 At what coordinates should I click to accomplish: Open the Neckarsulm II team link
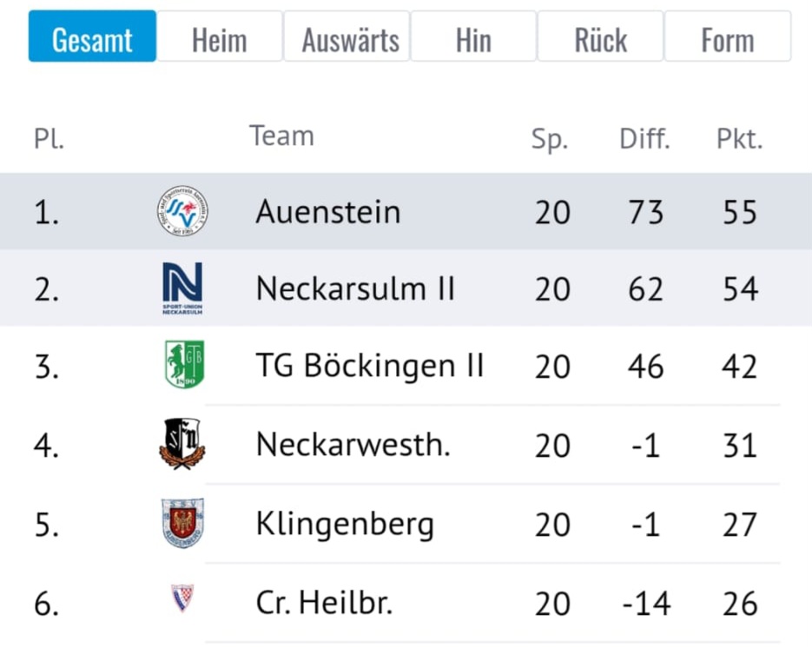[355, 288]
